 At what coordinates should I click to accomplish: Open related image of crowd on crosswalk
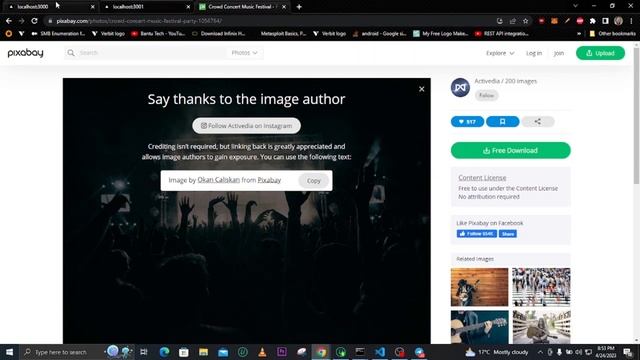pos(541,287)
